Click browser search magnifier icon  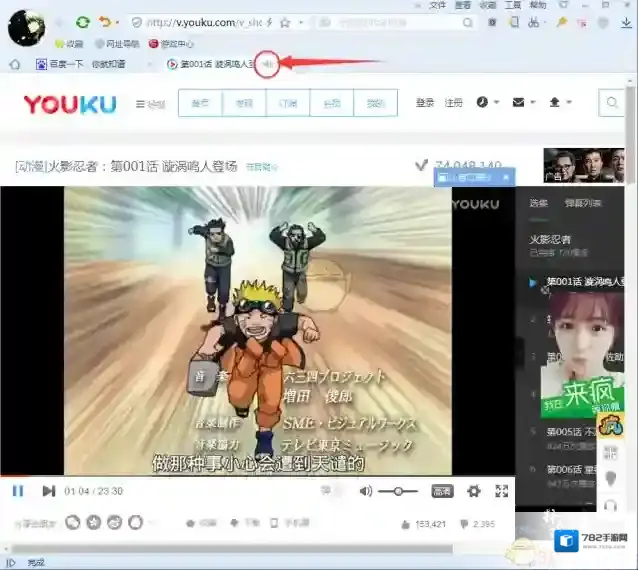pyautogui.click(x=468, y=23)
